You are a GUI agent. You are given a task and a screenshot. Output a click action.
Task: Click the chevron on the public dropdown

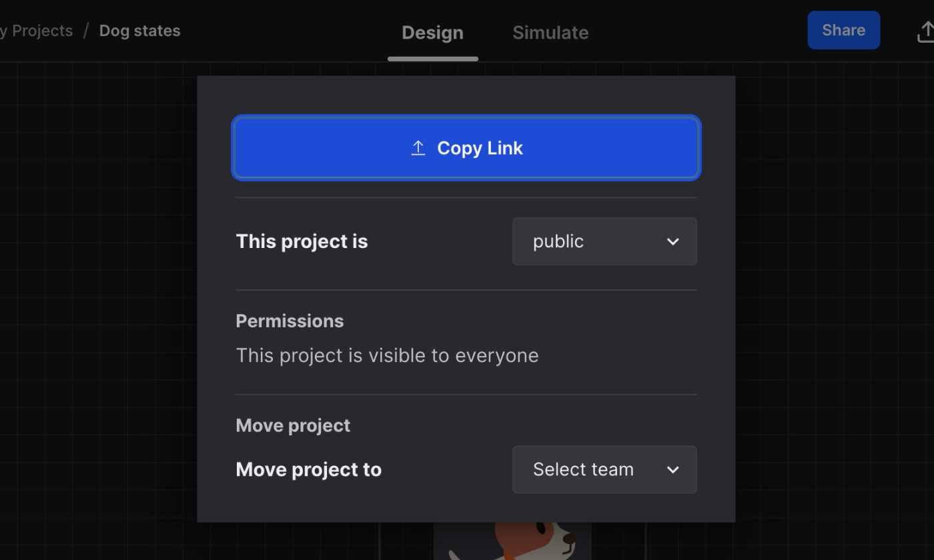click(x=672, y=241)
